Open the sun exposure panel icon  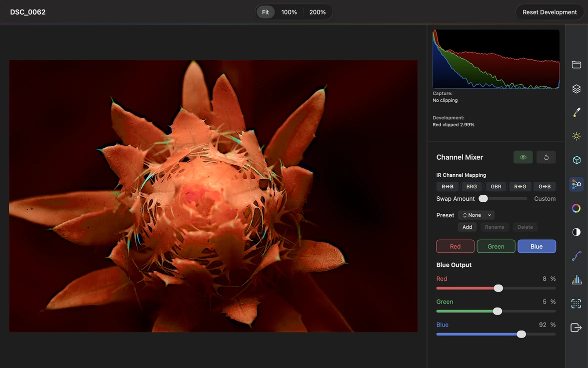(576, 136)
